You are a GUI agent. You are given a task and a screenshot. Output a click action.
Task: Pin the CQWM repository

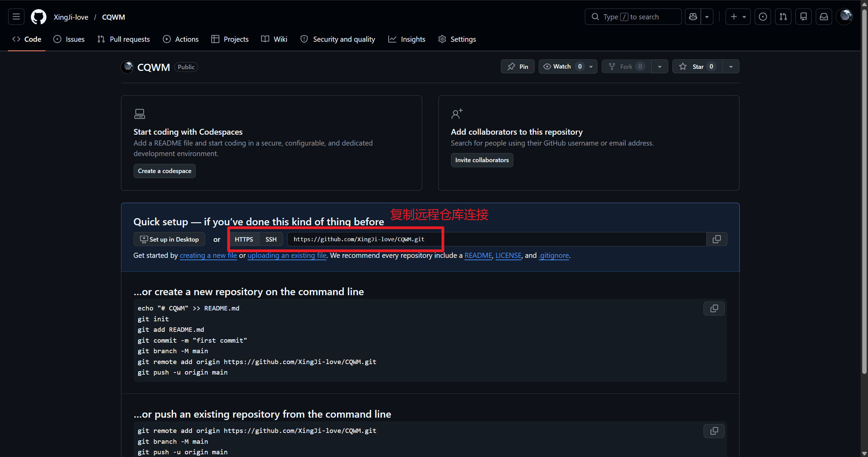(518, 66)
